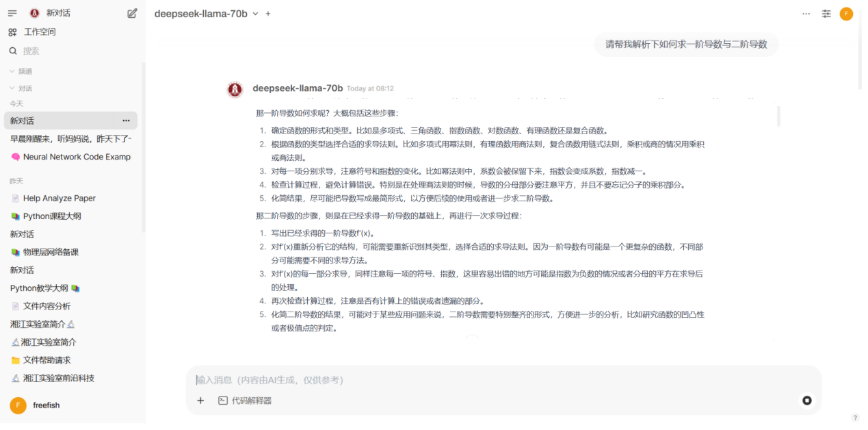
Task: Open the workspace from the sidebar
Action: 40,32
